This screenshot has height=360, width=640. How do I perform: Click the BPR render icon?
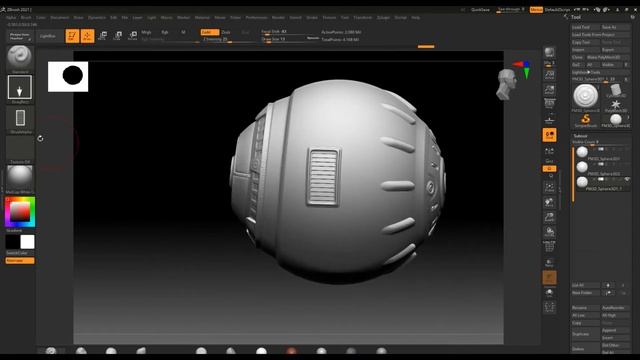pyautogui.click(x=549, y=52)
